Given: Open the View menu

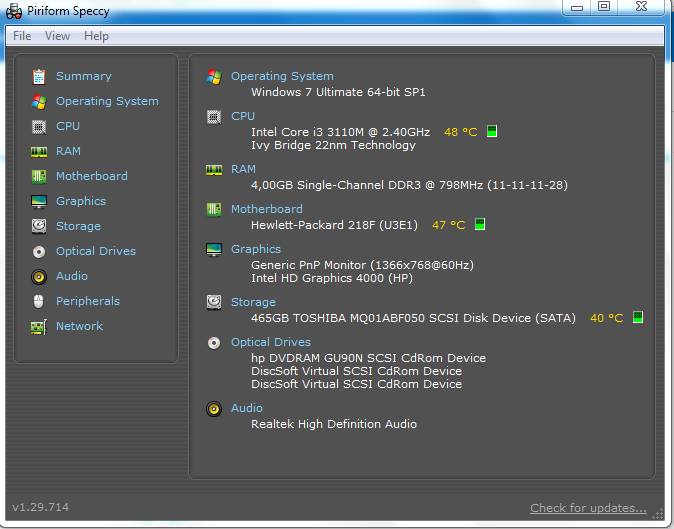Looking at the screenshot, I should click(x=57, y=36).
